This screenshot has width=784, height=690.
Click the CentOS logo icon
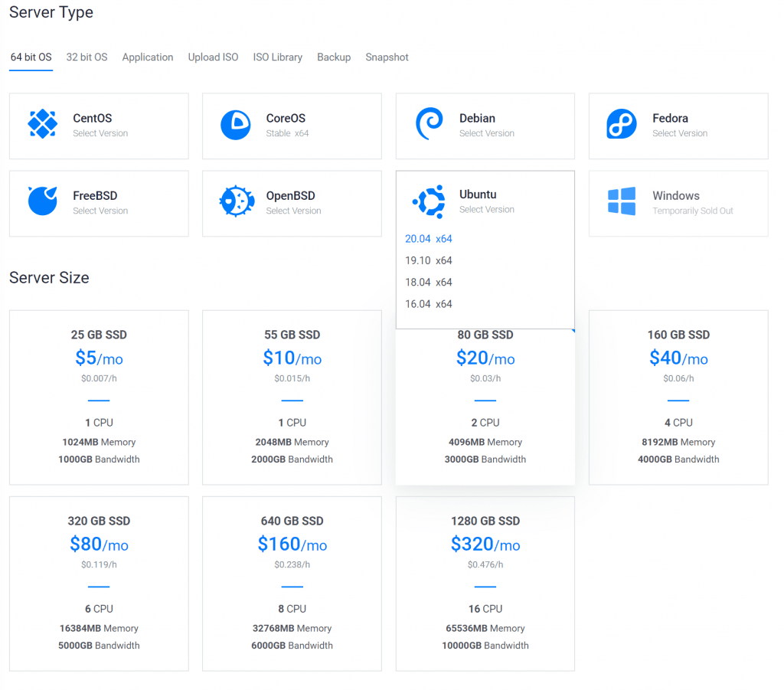point(43,124)
